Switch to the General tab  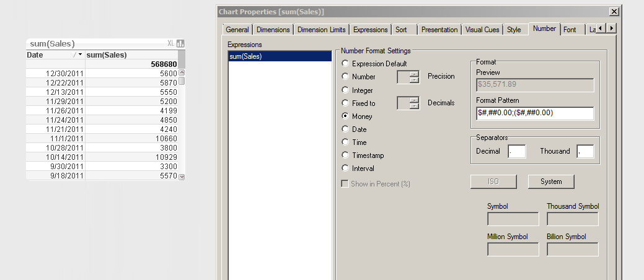tap(237, 30)
